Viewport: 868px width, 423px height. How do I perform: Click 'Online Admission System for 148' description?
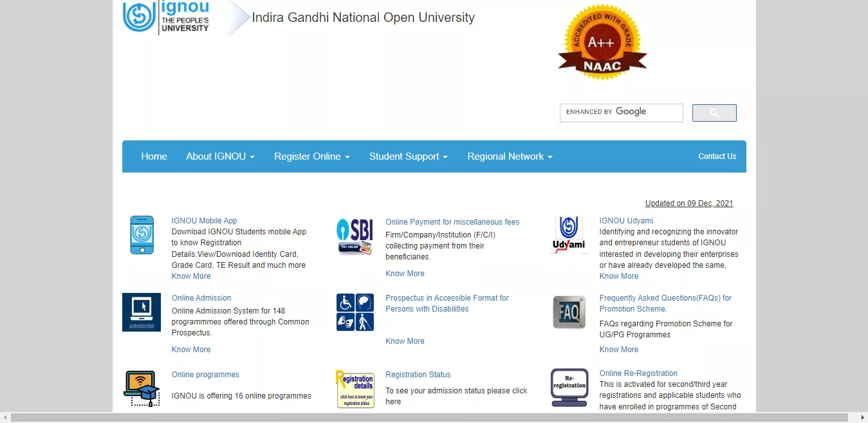(241, 322)
